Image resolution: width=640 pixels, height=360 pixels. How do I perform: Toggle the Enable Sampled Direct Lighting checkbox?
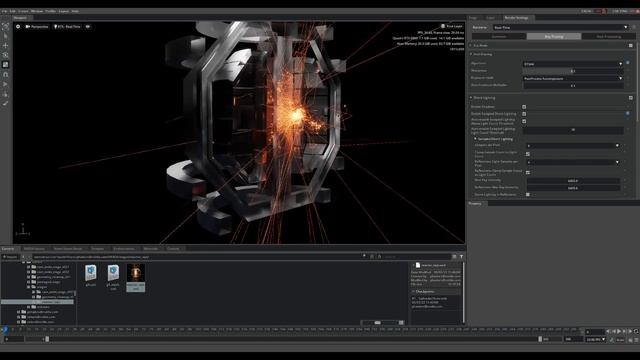click(524, 114)
